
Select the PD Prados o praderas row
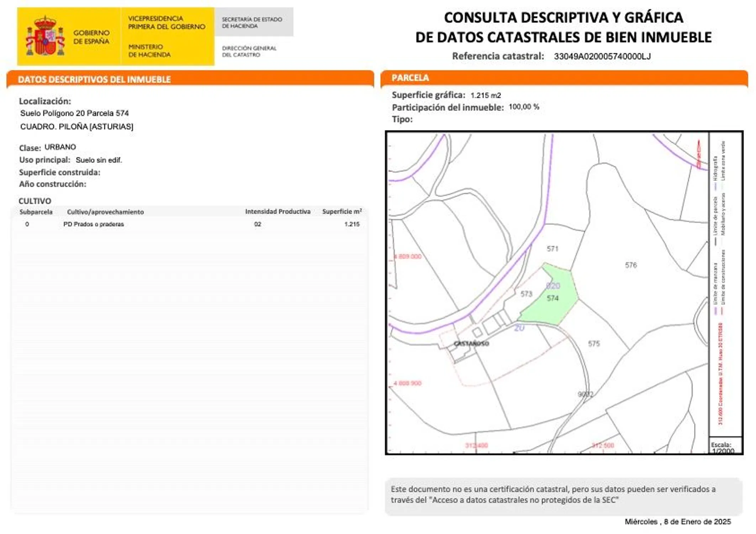[94, 224]
